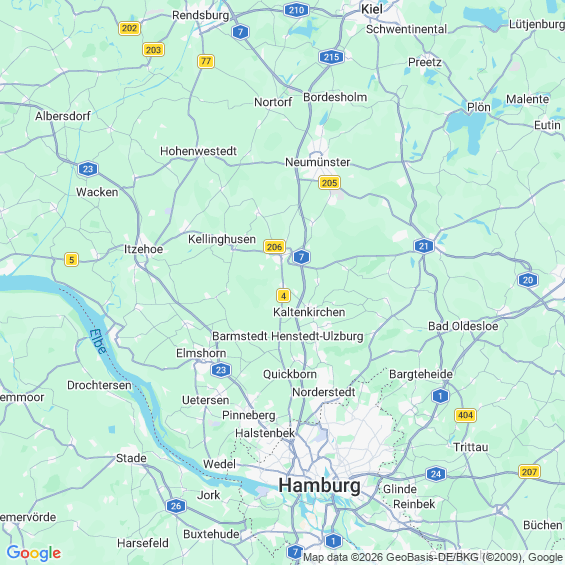Image resolution: width=565 pixels, height=565 pixels.
Task: Select the yellow 404 road shield
Action: point(465,415)
